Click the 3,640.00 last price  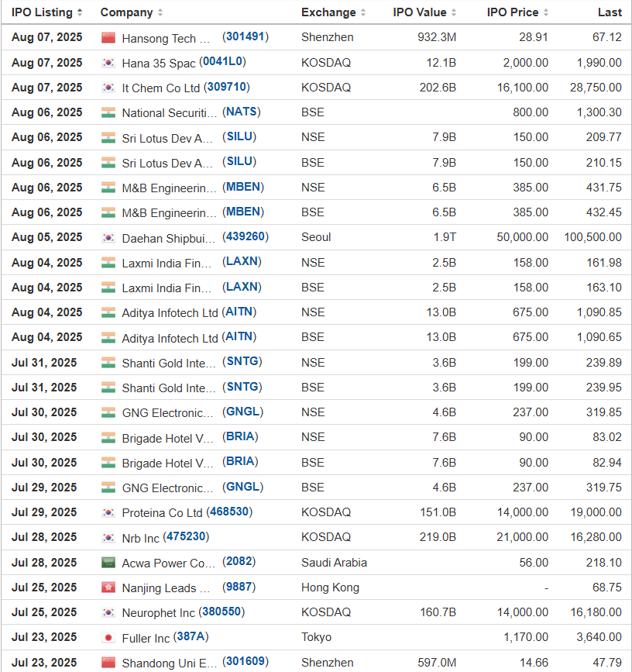click(x=599, y=637)
